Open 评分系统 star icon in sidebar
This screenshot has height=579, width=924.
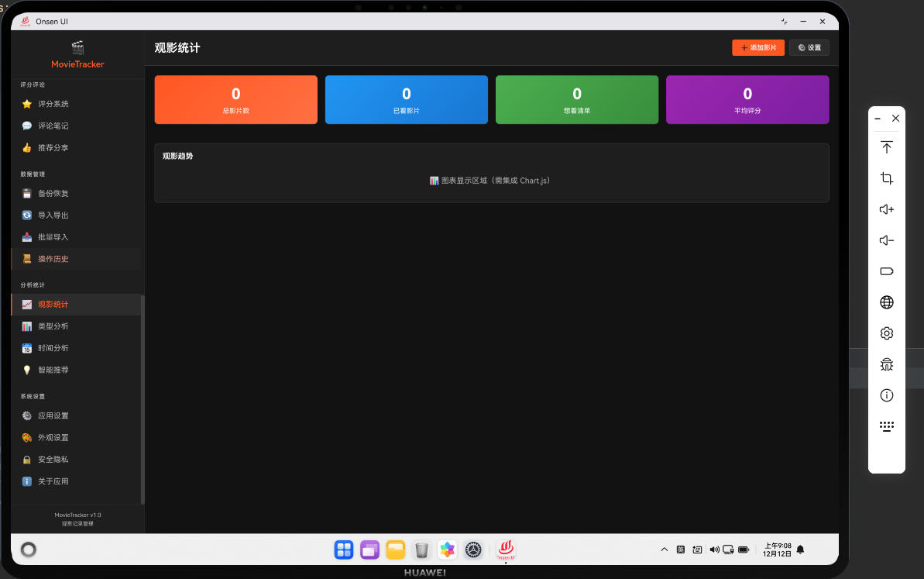tap(26, 104)
